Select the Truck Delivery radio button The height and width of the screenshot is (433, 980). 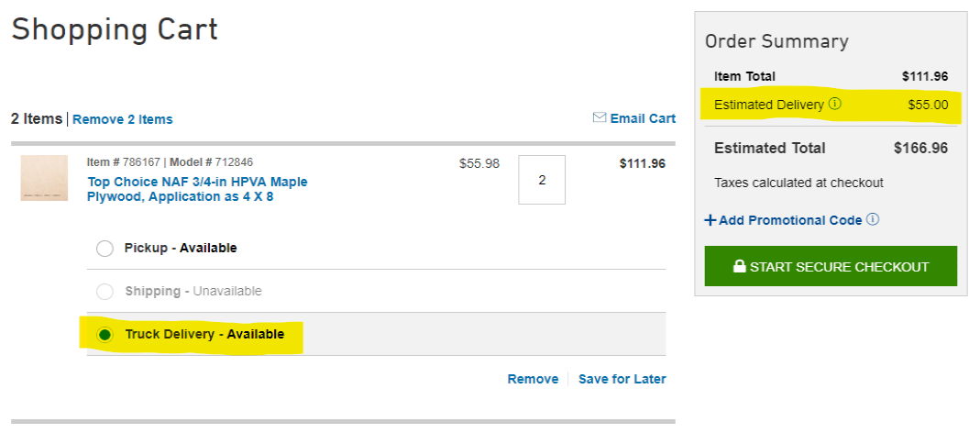pos(105,335)
